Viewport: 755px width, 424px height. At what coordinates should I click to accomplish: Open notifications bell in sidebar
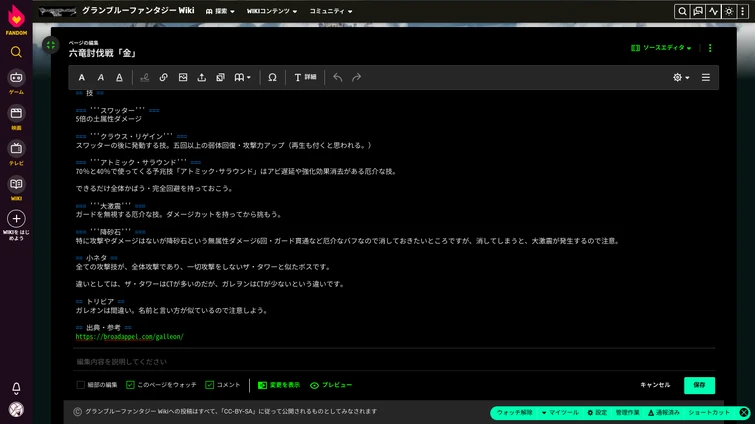16,388
